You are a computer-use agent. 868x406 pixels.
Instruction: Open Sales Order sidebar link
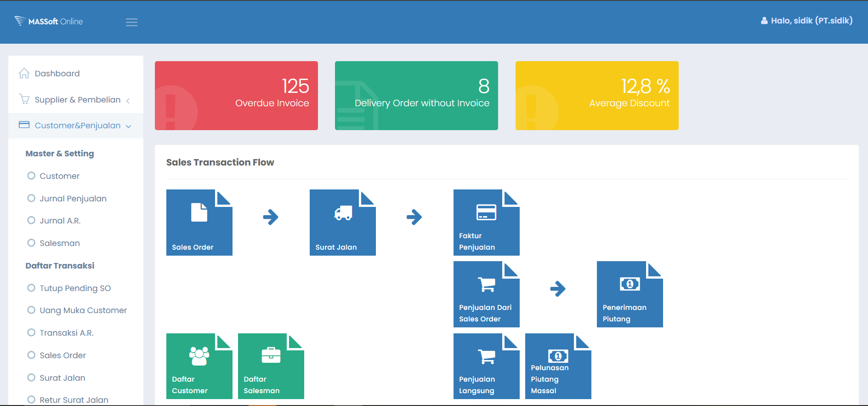coord(63,355)
